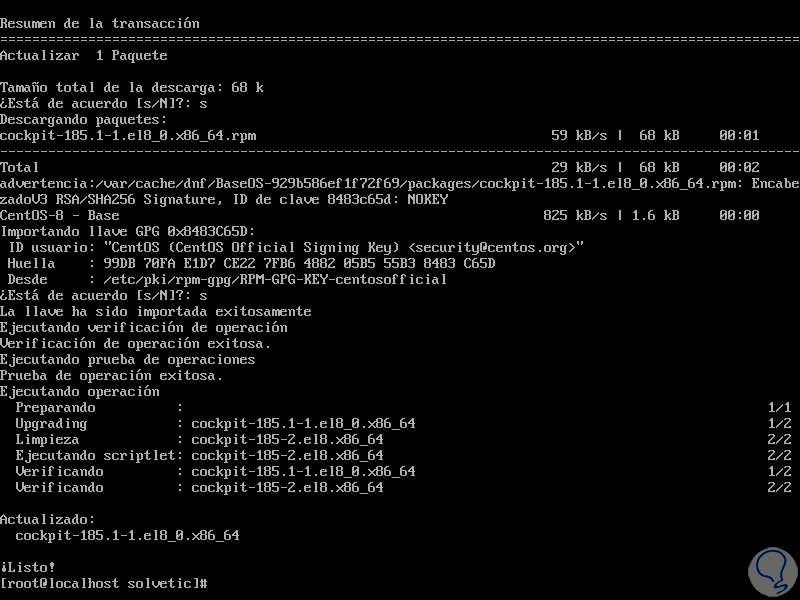Click the "Preparando" step label
This screenshot has height=600, width=800.
pos(56,407)
